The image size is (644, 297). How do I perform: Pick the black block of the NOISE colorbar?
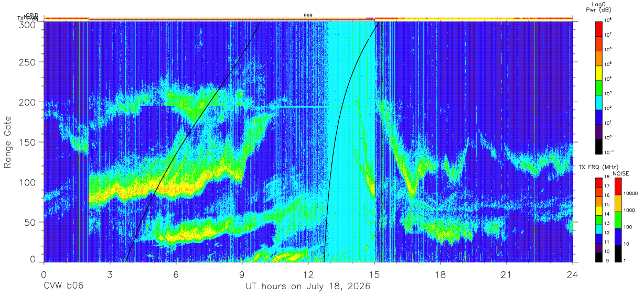tap(618, 254)
